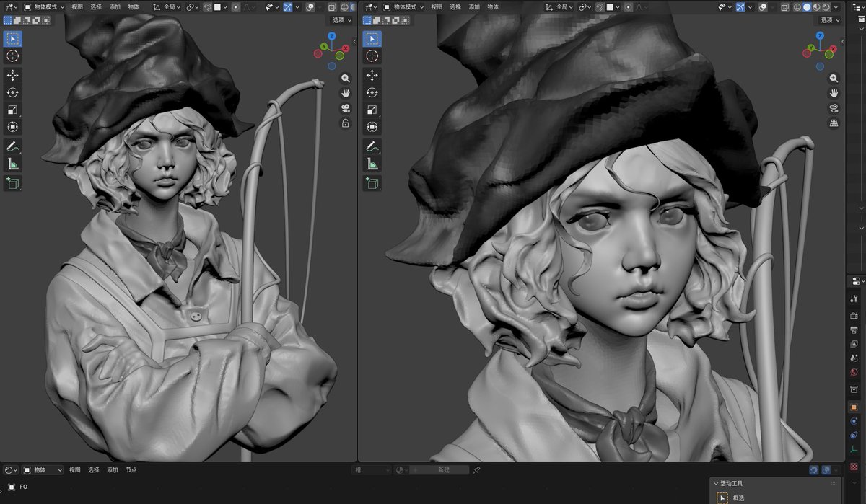Expand 选项 options dropdown in left viewport
This screenshot has height=504, width=866.
pyautogui.click(x=341, y=20)
